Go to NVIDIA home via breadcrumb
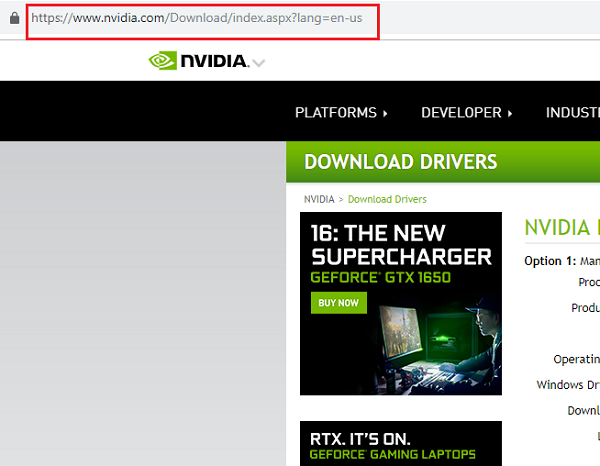This screenshot has width=600, height=466. (x=319, y=199)
